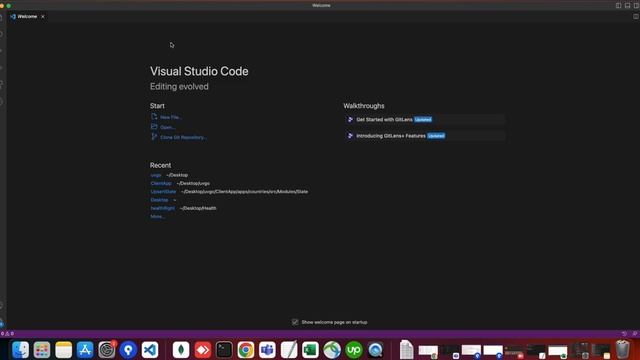Click the Walkthroughs heading
Screen dimensions: 640x360
[x=364, y=106]
